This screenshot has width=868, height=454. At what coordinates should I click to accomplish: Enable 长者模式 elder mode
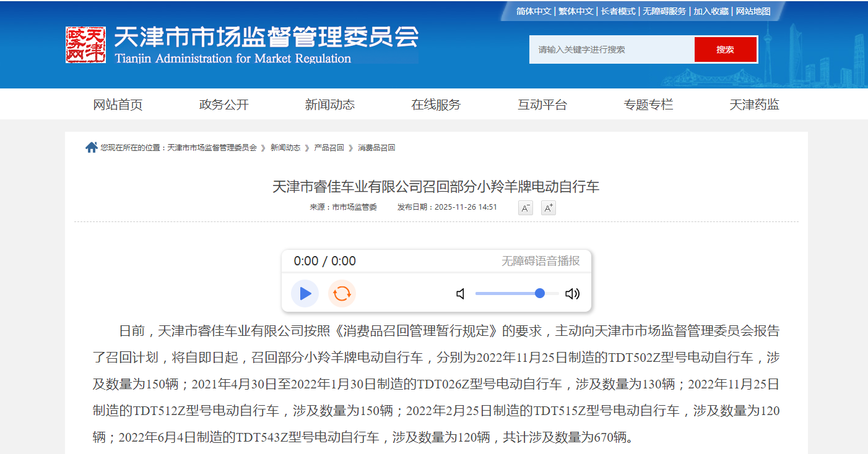coord(618,11)
